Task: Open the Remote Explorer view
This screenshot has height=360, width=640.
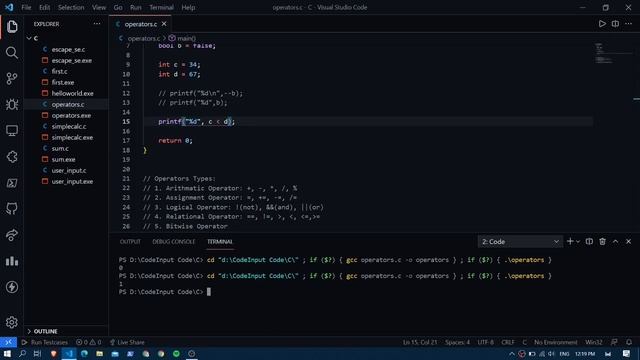Action: click(12, 131)
